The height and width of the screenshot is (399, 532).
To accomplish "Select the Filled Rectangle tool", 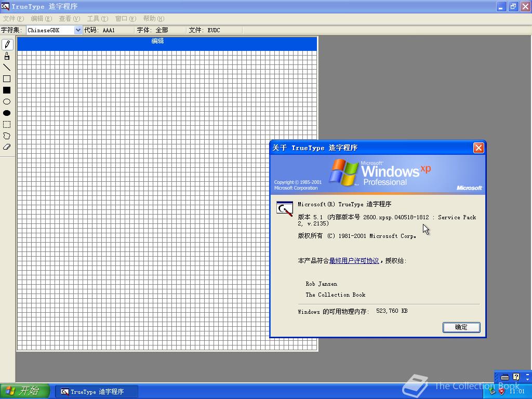I will point(7,90).
